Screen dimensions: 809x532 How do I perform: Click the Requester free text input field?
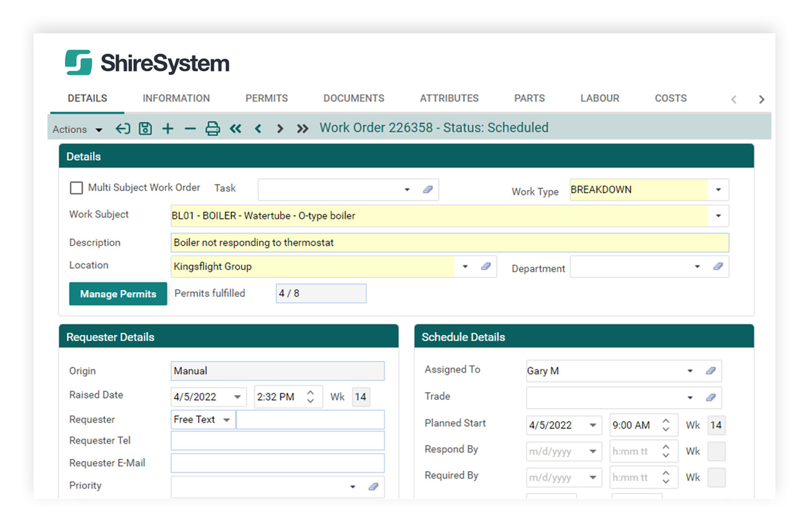[x=311, y=420]
